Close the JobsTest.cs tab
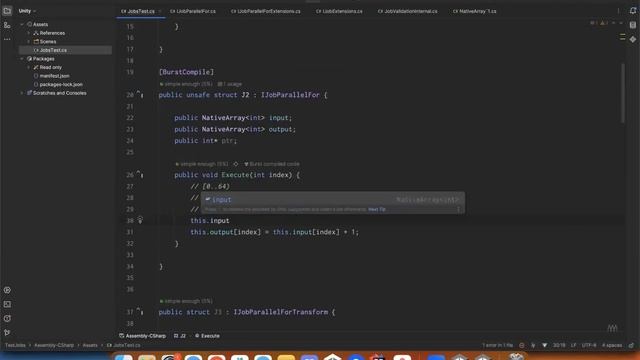640x360 pixels. click(160, 11)
